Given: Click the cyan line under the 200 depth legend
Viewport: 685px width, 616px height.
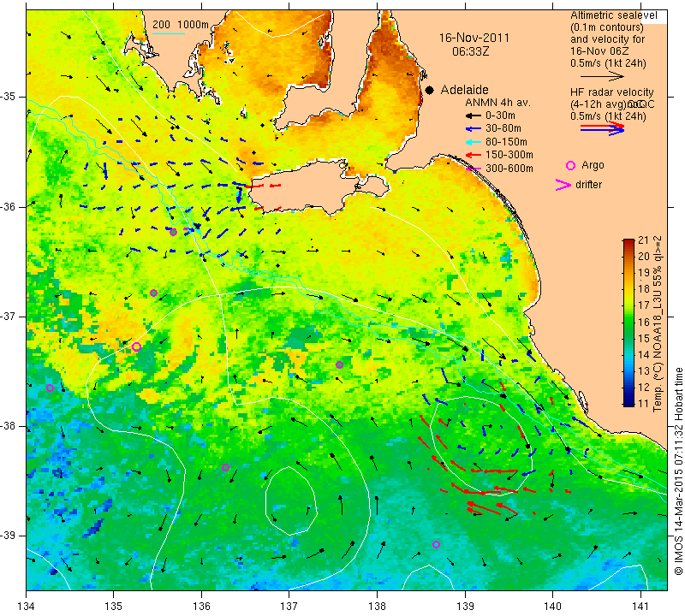Looking at the screenshot, I should pos(169,33).
